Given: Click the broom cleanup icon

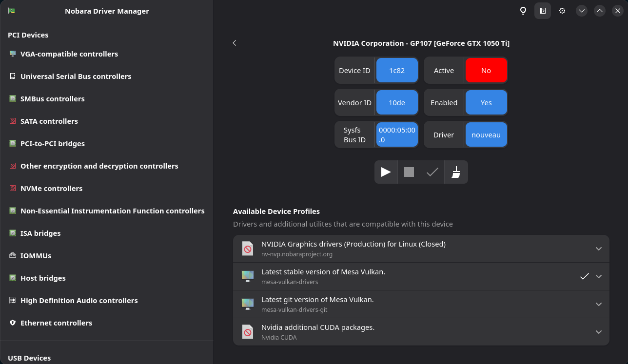Looking at the screenshot, I should click(x=456, y=172).
